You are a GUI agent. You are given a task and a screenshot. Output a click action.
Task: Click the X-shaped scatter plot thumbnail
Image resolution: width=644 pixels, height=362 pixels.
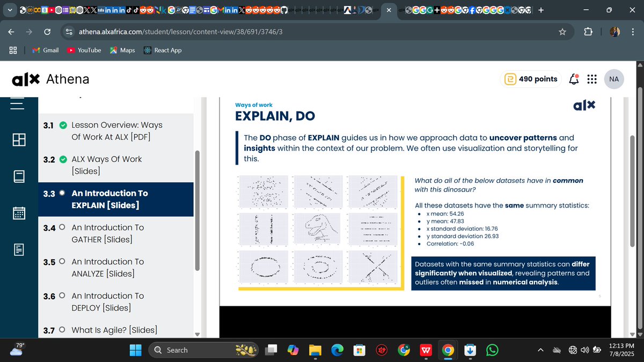point(372,267)
